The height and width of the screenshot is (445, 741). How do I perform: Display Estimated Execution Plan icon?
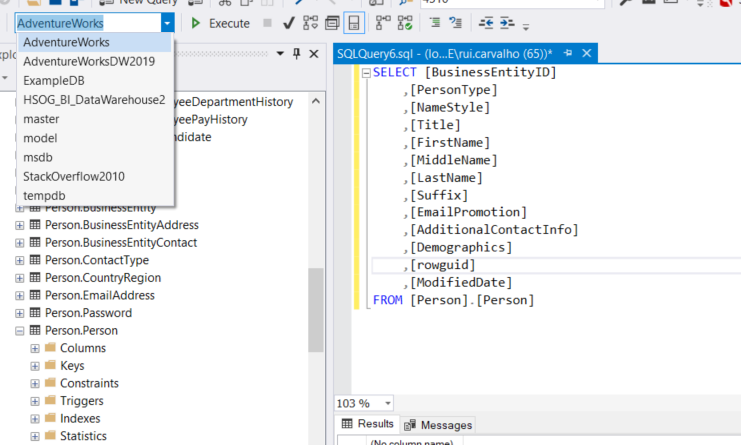tap(310, 23)
